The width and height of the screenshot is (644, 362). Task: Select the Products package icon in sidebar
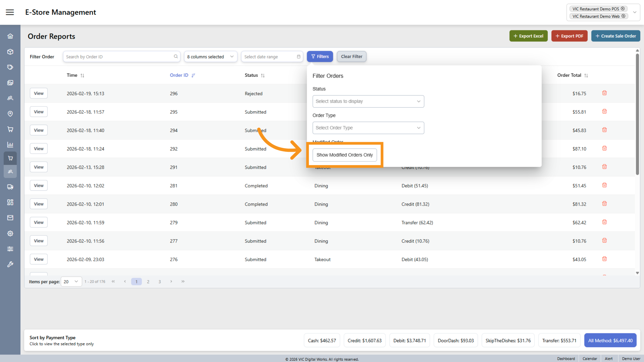(x=10, y=51)
